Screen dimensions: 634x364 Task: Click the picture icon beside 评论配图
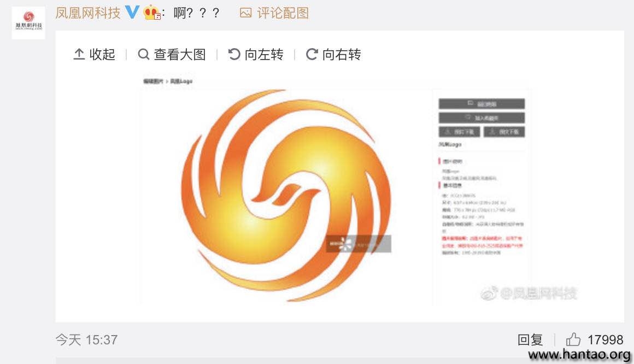pos(245,13)
